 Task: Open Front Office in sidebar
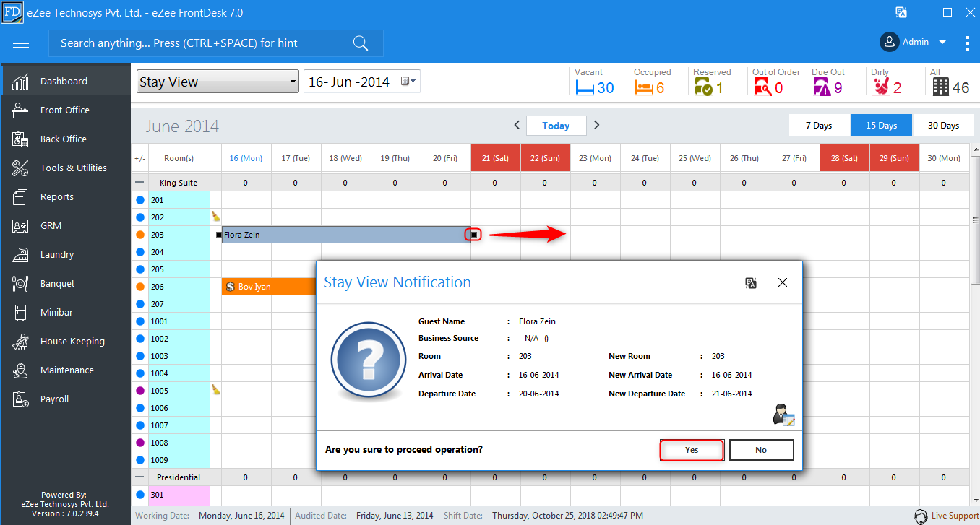(x=66, y=110)
